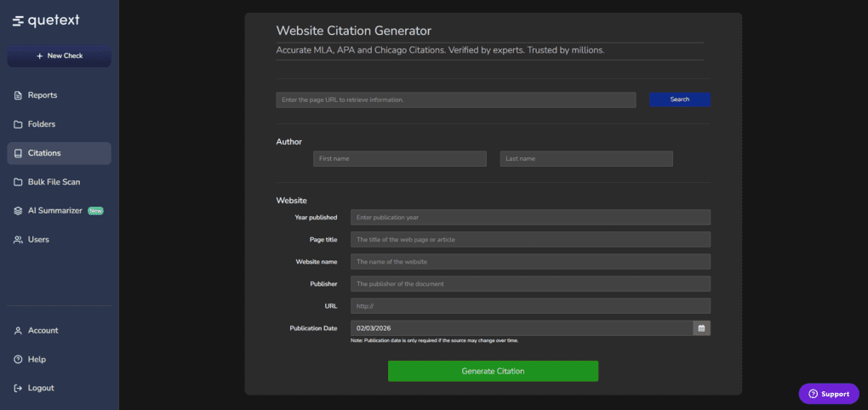This screenshot has height=410, width=868.
Task: Click the author First name field
Action: pos(400,159)
